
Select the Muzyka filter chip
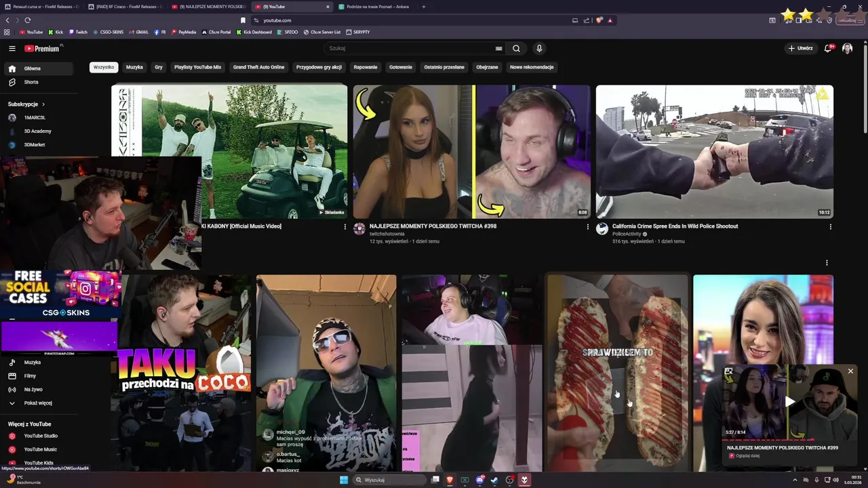134,67
